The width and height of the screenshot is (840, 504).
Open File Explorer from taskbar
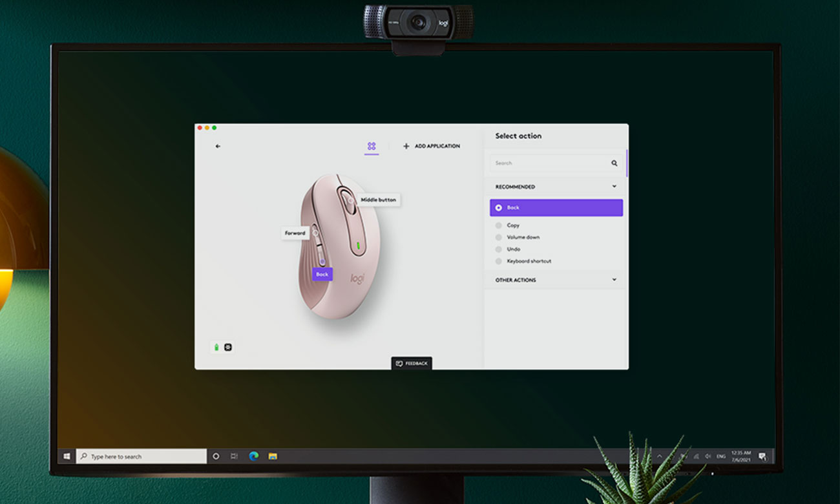[273, 456]
